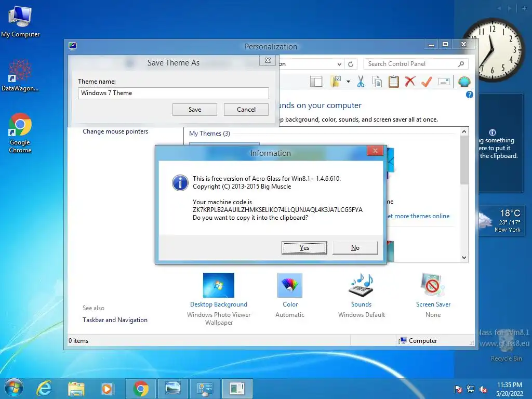Click the weather gadget showing New York
This screenshot has height=399, width=532.
(x=500, y=221)
